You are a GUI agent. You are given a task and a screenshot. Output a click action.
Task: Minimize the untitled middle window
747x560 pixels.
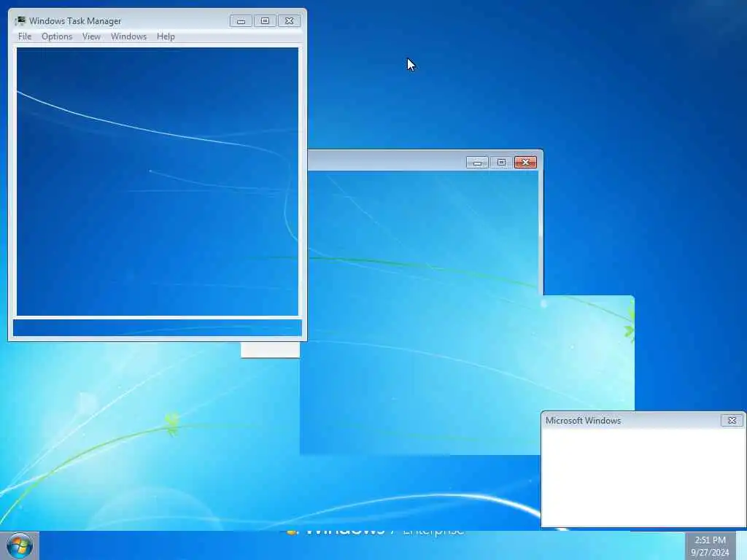click(x=477, y=163)
